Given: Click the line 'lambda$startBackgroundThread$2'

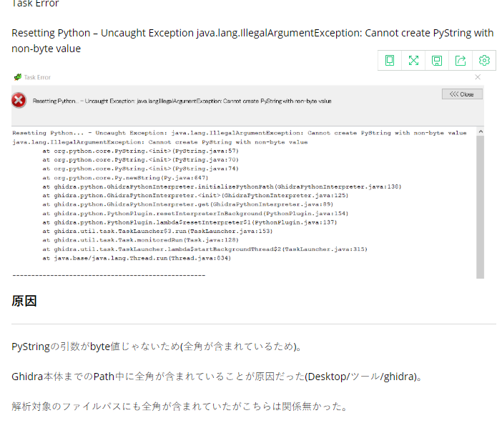Looking at the screenshot, I should [x=205, y=249].
